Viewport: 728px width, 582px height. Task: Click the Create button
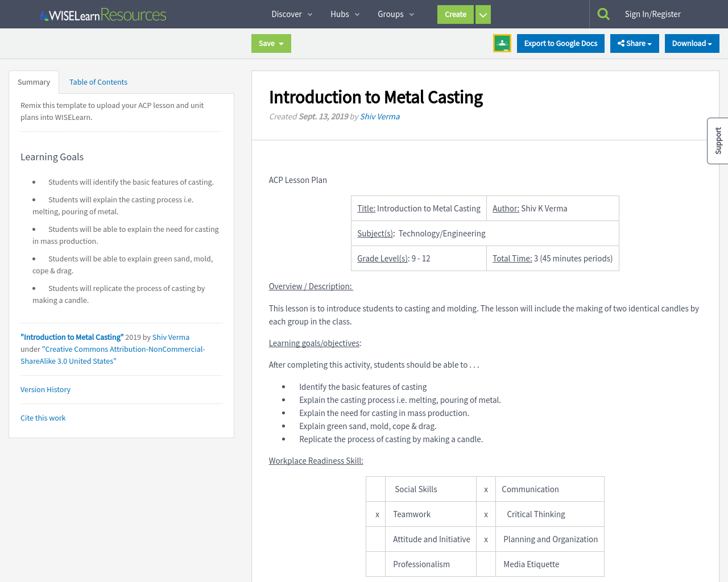click(455, 14)
